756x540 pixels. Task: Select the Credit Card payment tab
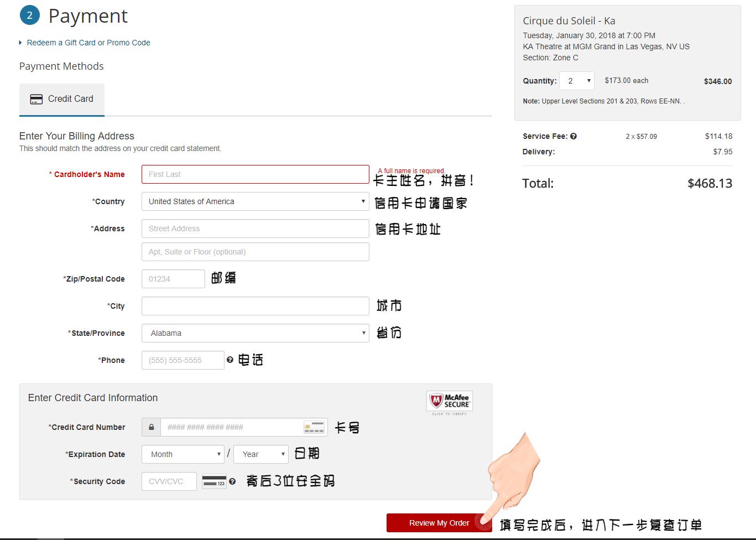point(62,99)
